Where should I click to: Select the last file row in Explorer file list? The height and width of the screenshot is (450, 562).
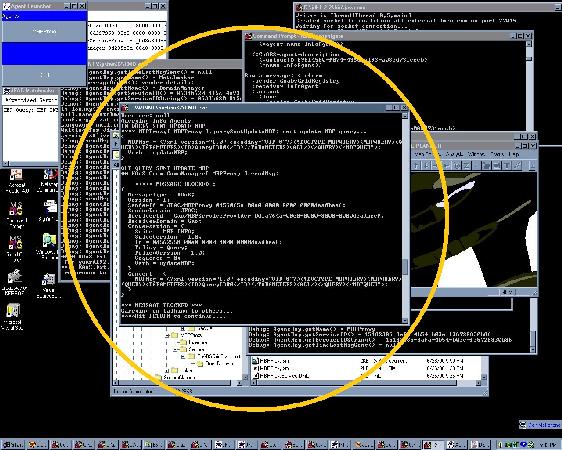coord(358,376)
